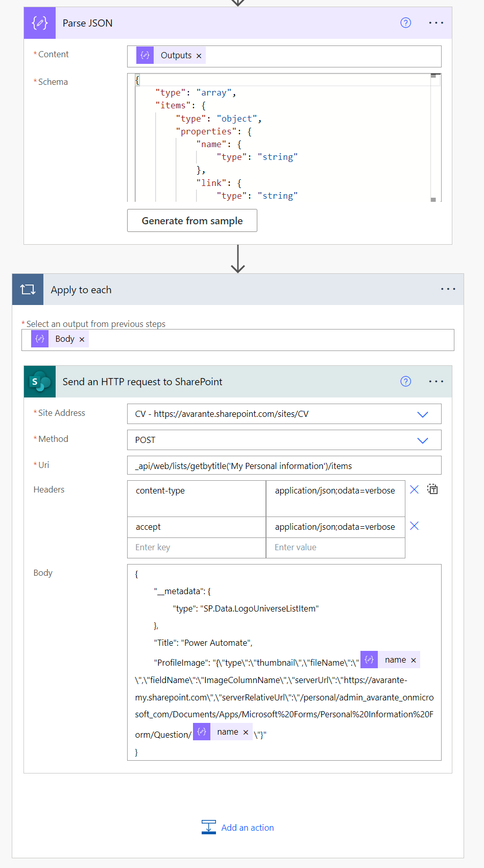Delete the content-type header row
Viewport: 484px width, 868px height.
(414, 490)
